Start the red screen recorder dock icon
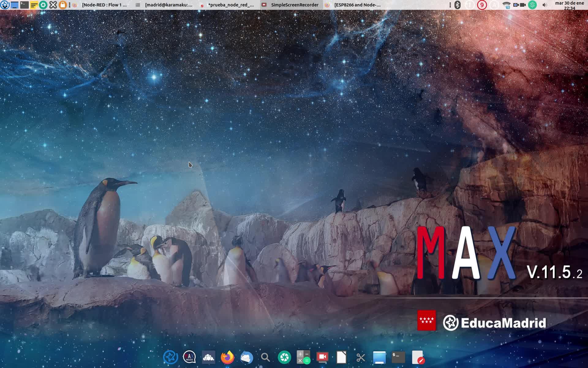 point(322,357)
